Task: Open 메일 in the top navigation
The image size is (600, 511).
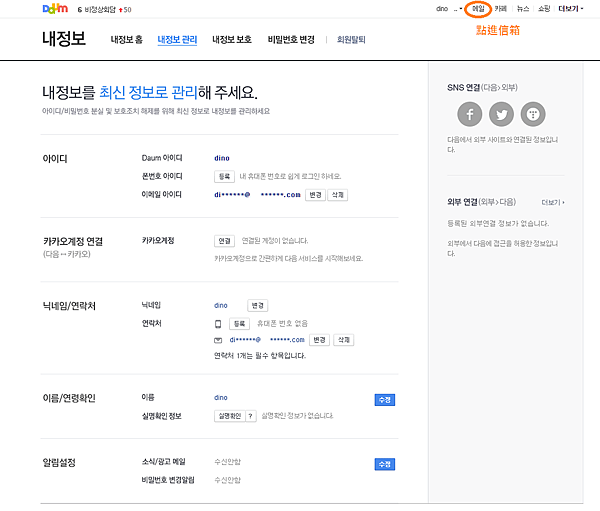Action: tap(478, 9)
